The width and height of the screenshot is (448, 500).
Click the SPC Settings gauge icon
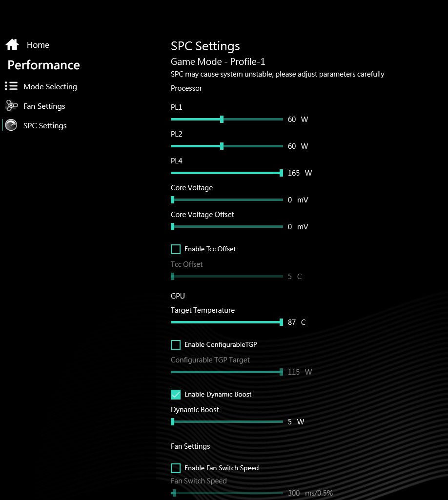11,125
